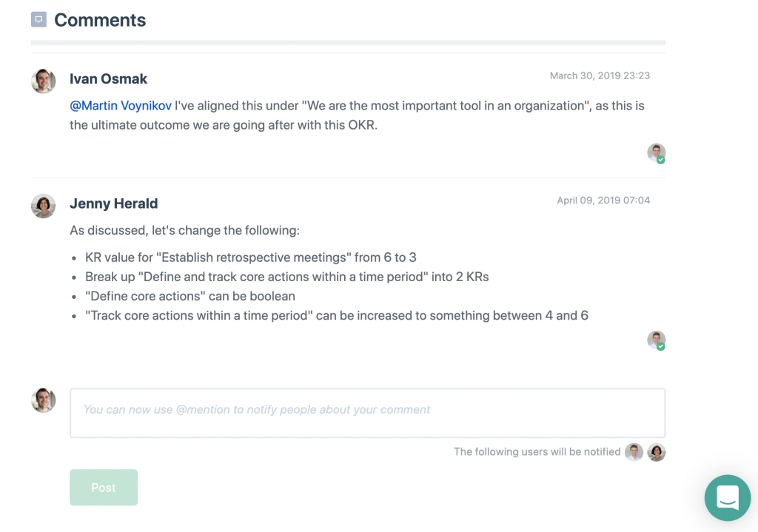Click the @Martin Voynikov mention link
This screenshot has width=758, height=532.
tap(121, 106)
